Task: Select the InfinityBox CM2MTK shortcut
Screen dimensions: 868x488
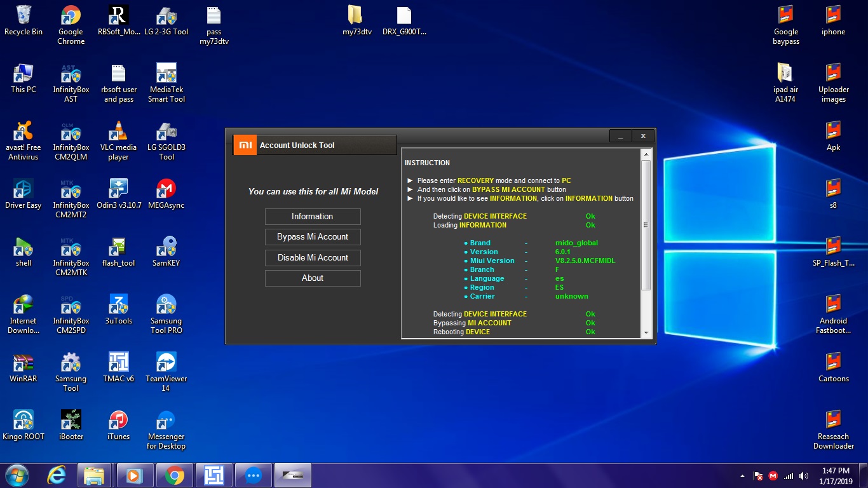Action: (71, 257)
